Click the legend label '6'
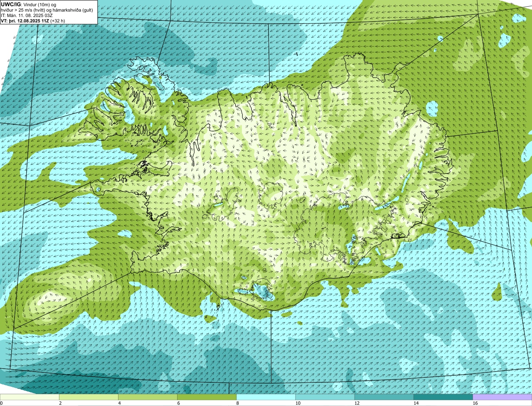532x406 pixels. pos(179,403)
